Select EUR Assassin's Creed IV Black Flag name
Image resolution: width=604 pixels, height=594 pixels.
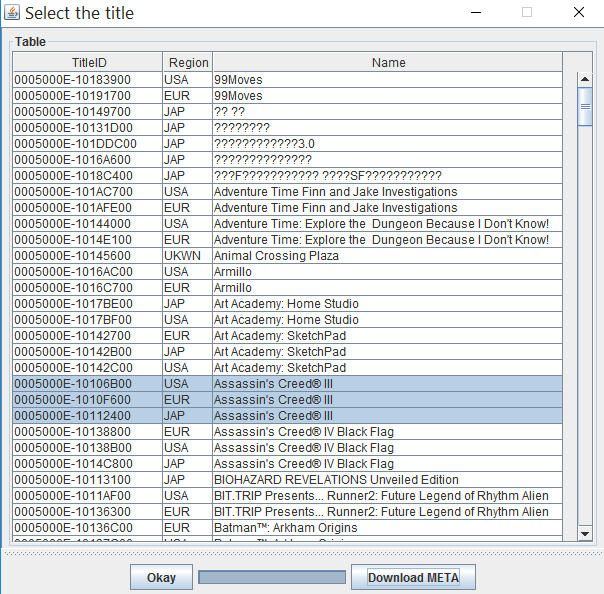coord(388,431)
